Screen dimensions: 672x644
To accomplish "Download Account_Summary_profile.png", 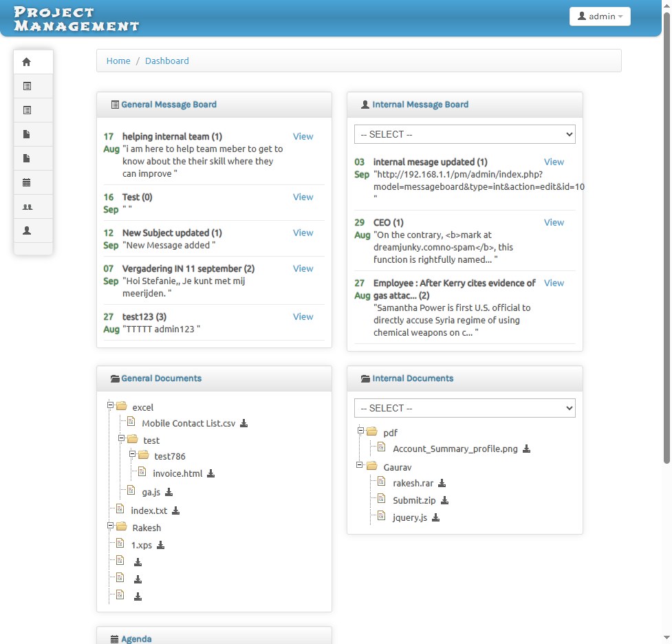I will [527, 449].
